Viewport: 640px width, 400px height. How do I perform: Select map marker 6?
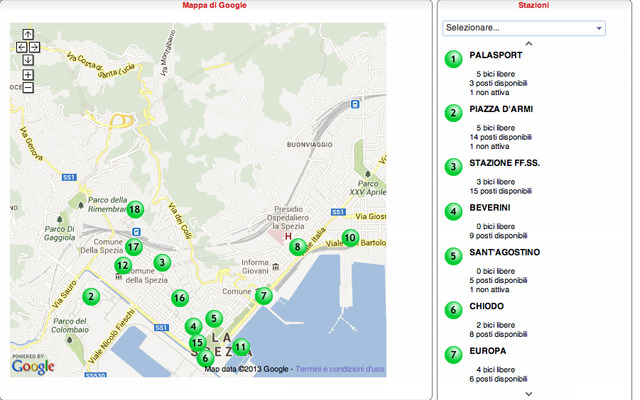coord(205,358)
